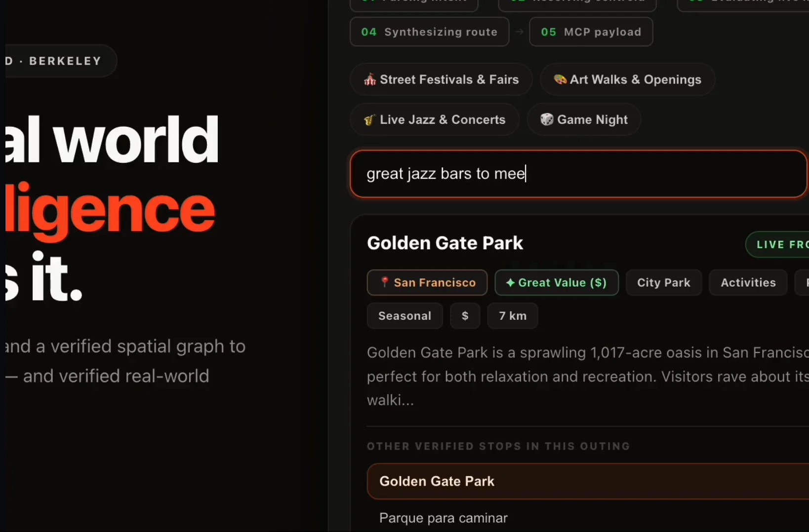Choose the Live Jazz & Concerts chip
Screen dimensions: 809x532
(435, 119)
